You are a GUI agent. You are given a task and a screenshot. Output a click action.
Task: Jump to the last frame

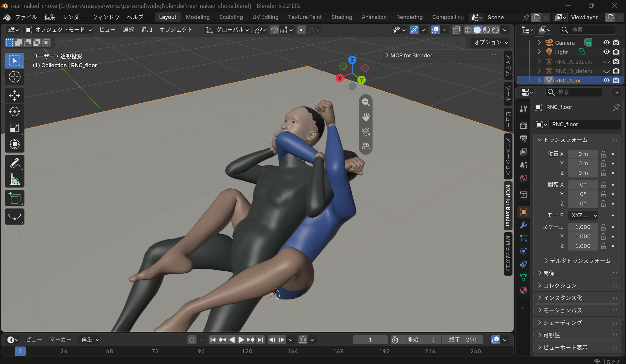tap(260, 340)
